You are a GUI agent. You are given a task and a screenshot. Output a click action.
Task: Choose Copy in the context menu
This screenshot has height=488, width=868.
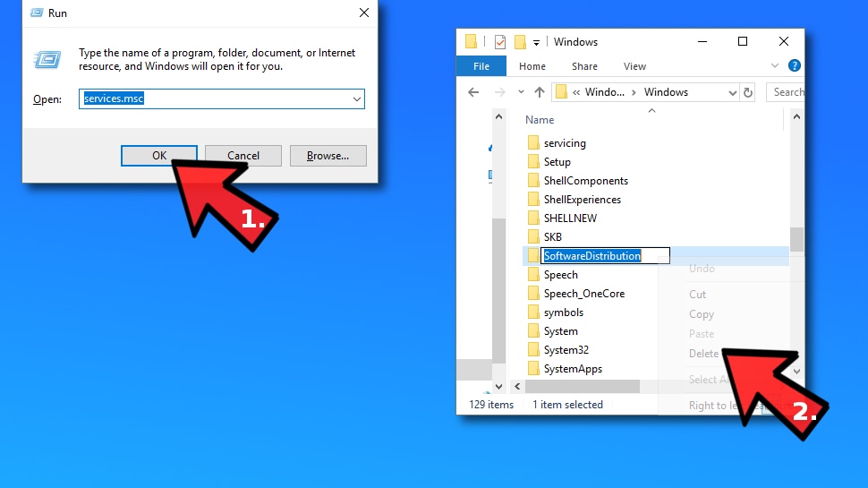click(702, 314)
